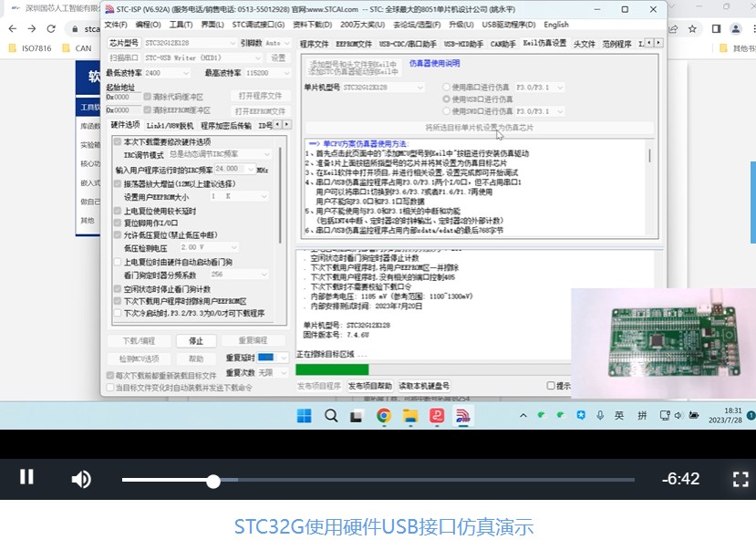This screenshot has width=756, height=540.
Task: Toggle 空闲状态时停止看门狗计数 checkbox
Action: [117, 289]
